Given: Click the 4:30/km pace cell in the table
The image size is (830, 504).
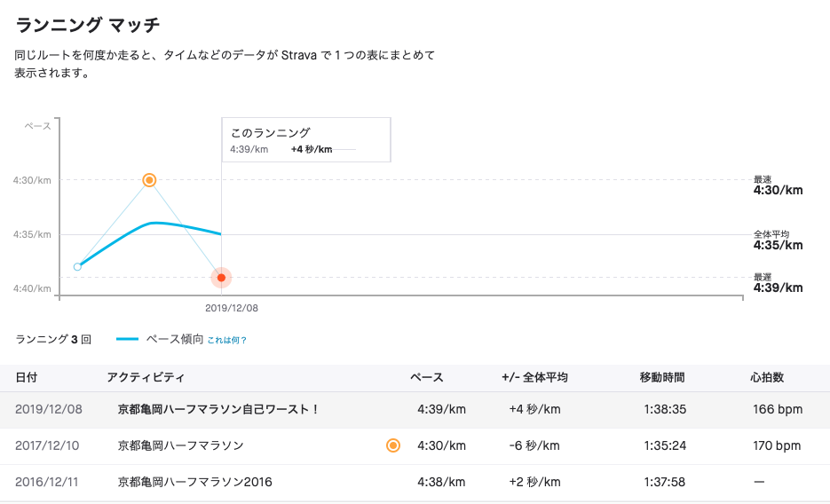Looking at the screenshot, I should point(441,445).
